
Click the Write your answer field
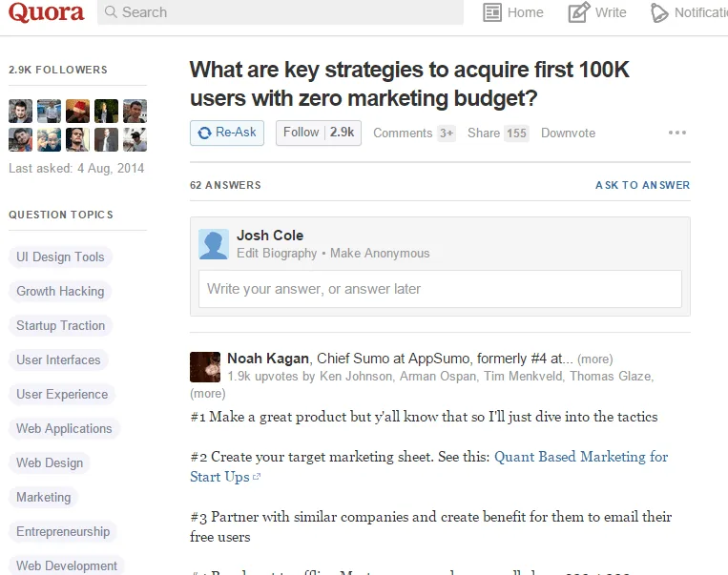pyautogui.click(x=440, y=289)
